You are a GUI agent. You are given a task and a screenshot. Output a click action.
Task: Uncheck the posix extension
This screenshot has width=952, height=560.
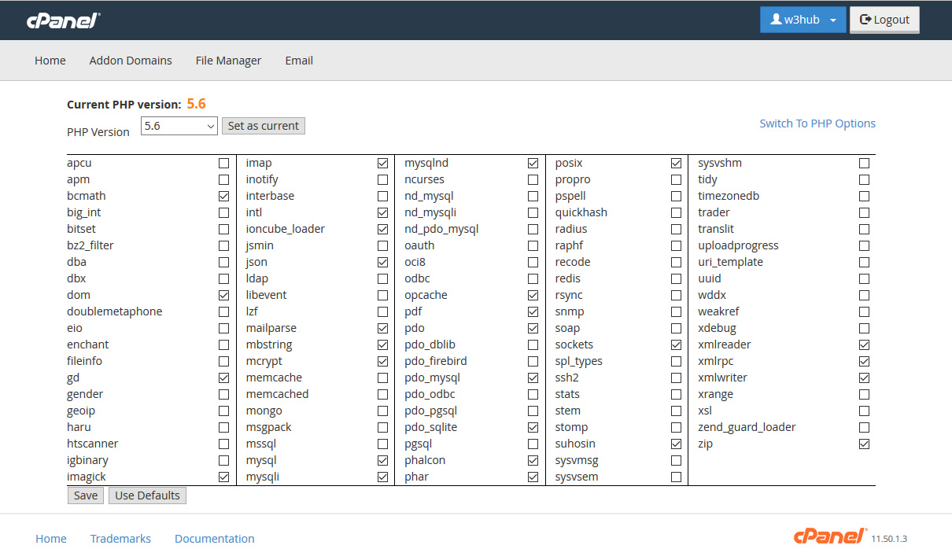(x=677, y=164)
